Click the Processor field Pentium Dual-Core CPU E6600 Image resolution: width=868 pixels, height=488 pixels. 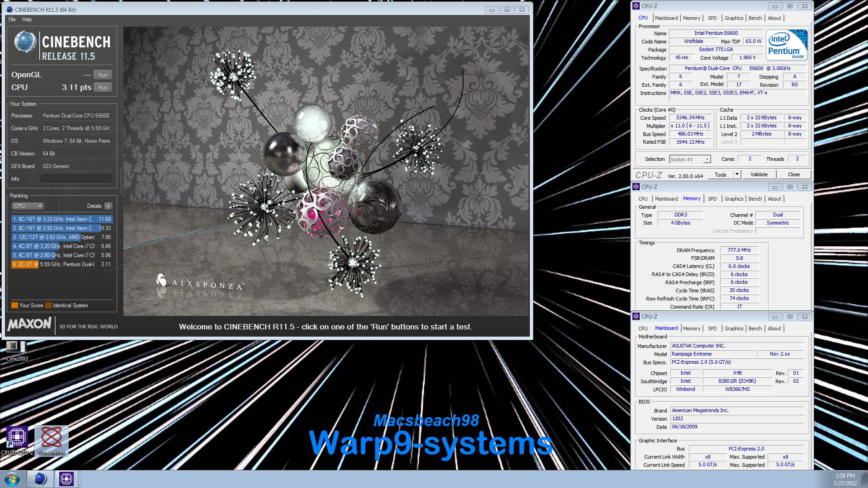(76, 116)
